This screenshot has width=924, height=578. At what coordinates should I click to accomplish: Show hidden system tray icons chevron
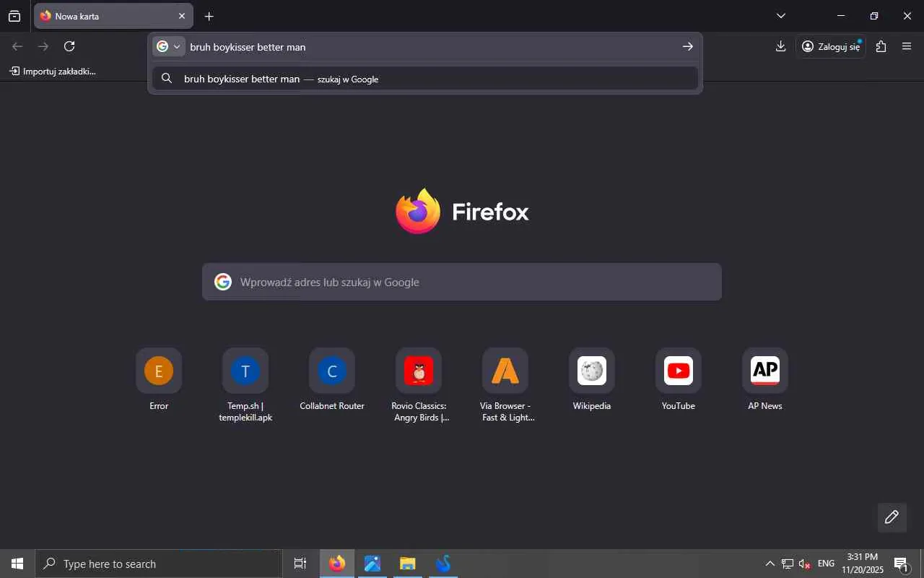click(x=770, y=564)
